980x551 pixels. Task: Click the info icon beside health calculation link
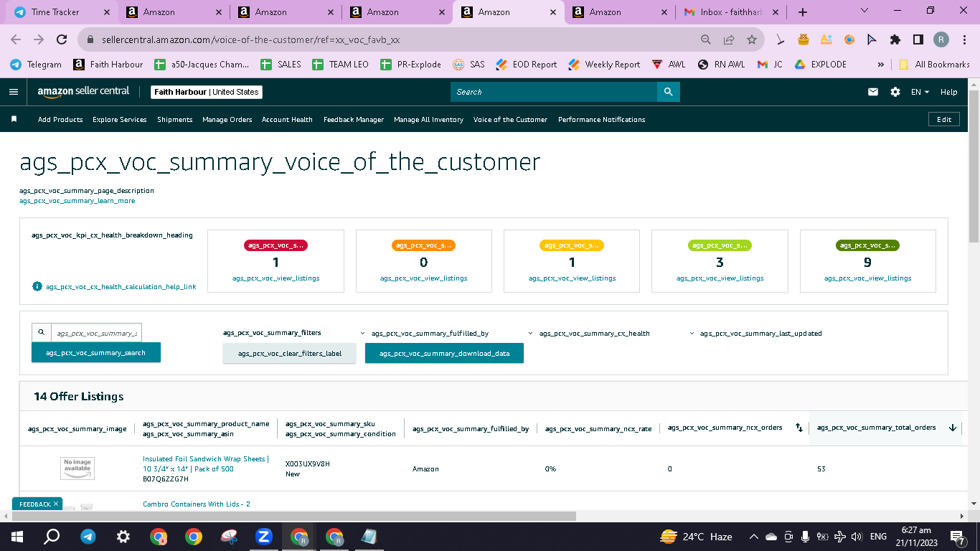[37, 286]
